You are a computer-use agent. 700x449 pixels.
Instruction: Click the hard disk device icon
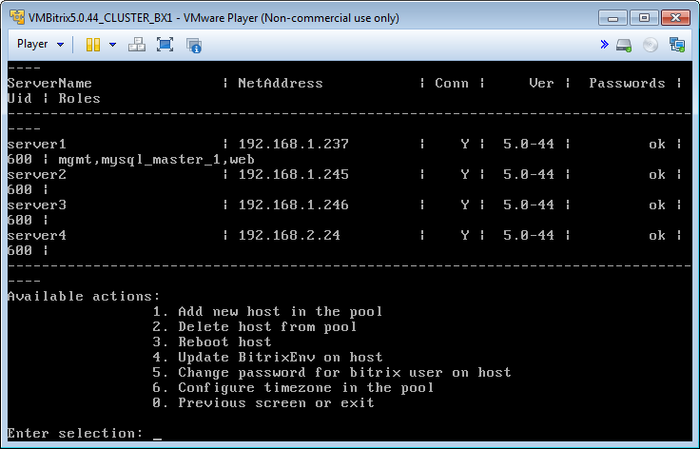click(x=624, y=45)
